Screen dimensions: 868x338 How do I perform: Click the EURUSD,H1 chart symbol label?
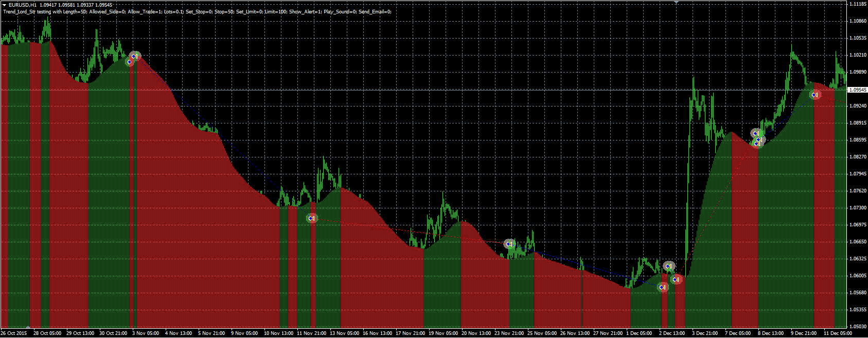[x=23, y=5]
